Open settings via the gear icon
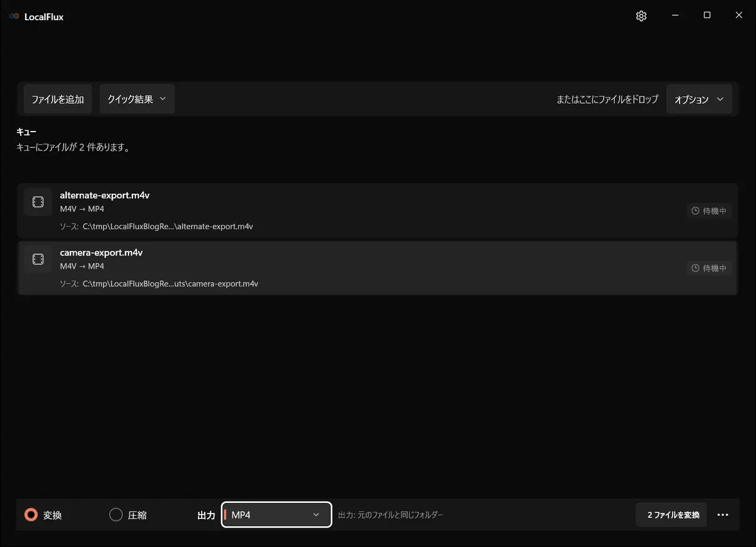The image size is (756, 547). [x=641, y=16]
